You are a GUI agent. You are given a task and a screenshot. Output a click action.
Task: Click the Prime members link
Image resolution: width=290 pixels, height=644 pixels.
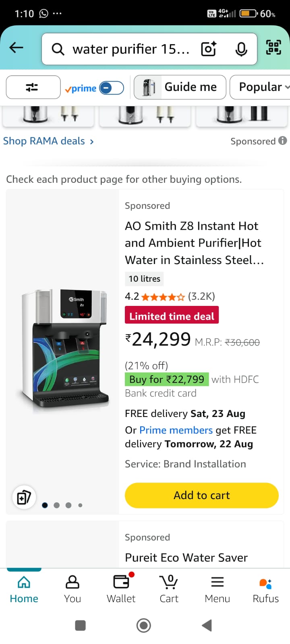176,430
